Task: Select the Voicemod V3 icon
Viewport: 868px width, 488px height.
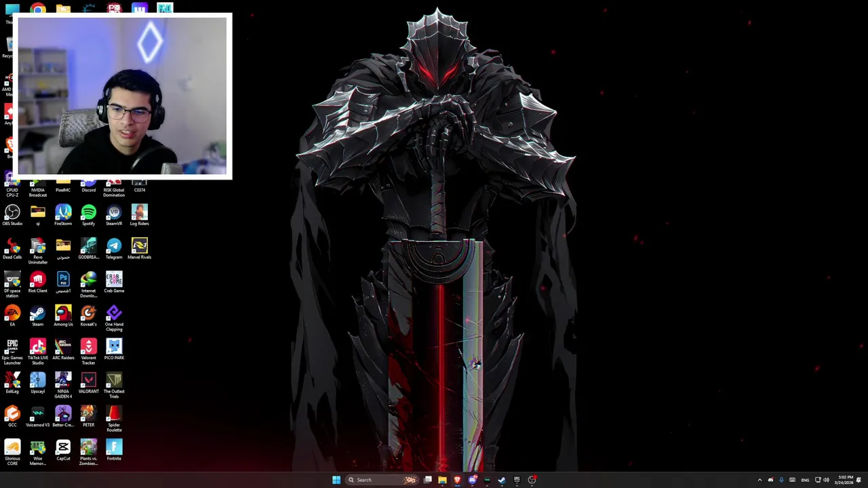Action: 38,415
